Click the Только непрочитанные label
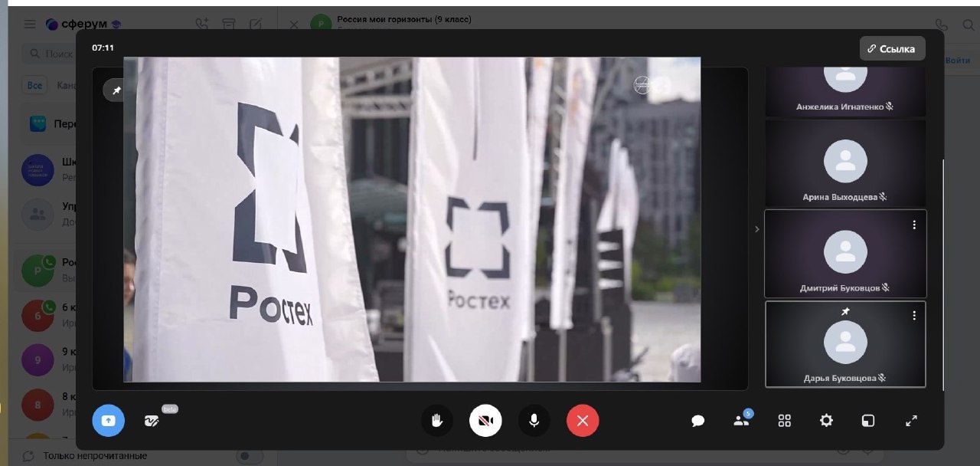980x466 pixels. point(95,456)
